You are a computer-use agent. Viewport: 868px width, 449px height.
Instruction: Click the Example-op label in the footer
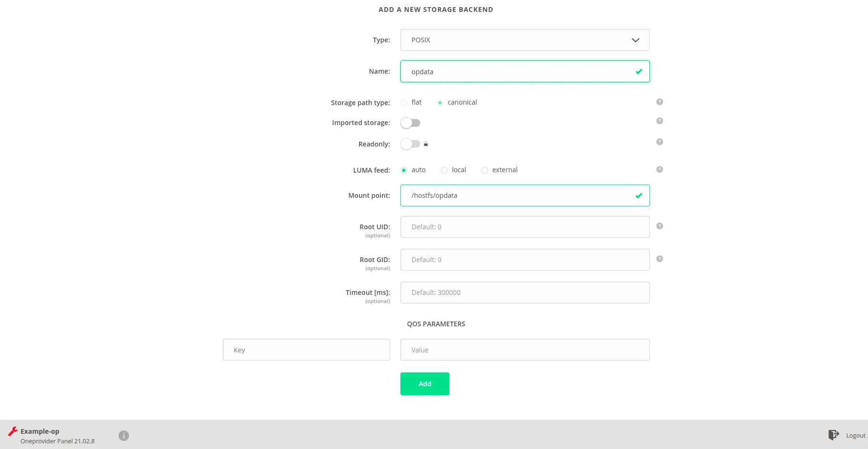(40, 431)
